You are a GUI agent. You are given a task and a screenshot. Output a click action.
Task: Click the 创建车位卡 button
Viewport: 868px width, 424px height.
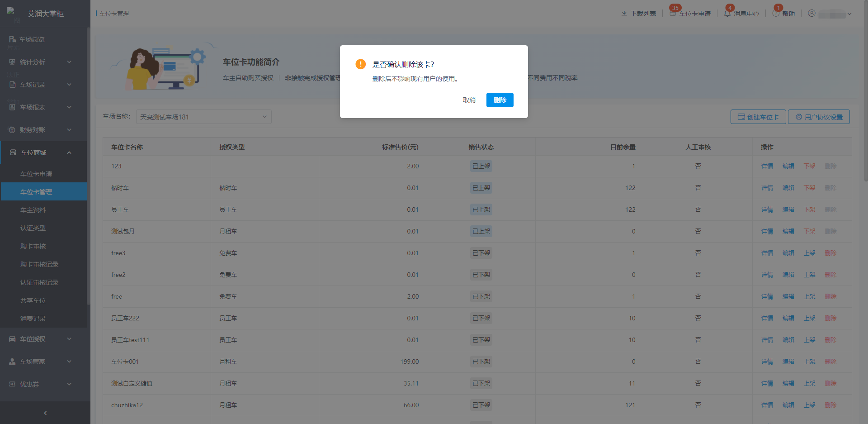click(758, 117)
